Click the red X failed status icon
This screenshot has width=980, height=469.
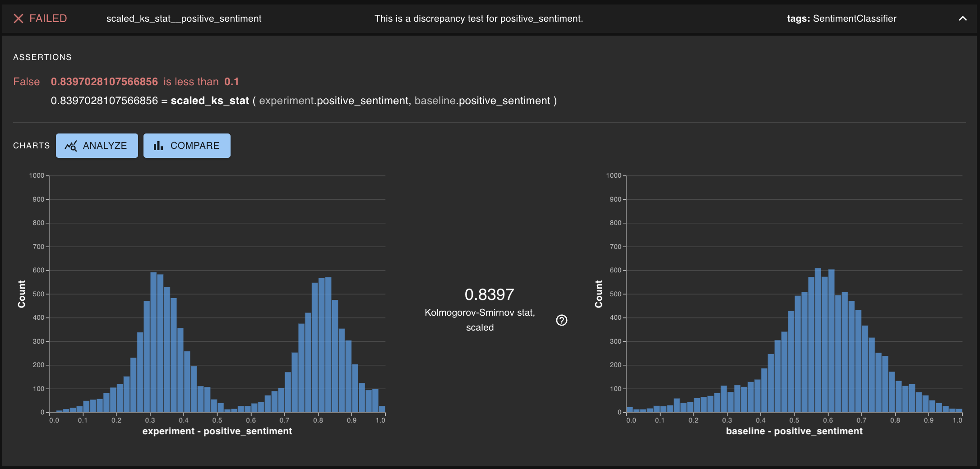pos(18,18)
